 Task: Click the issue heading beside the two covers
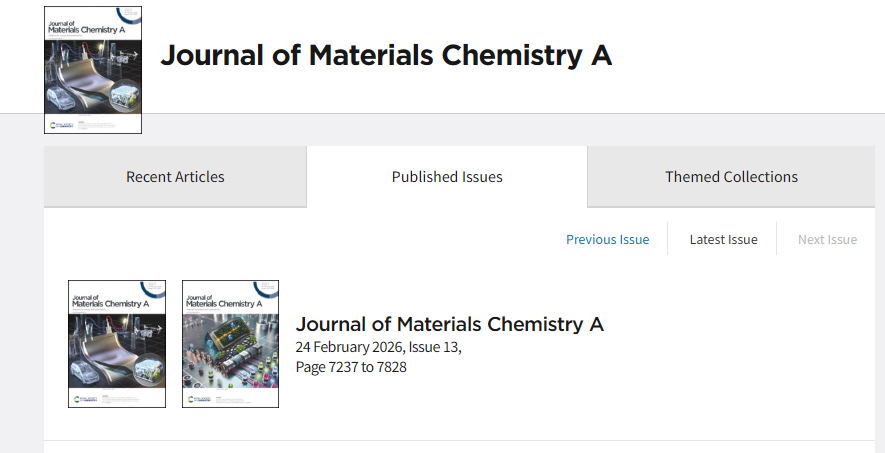click(449, 324)
